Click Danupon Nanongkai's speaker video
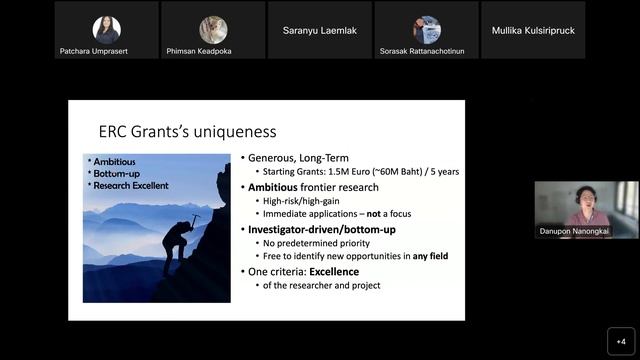Image resolution: width=640 pixels, height=360 pixels. (587, 210)
